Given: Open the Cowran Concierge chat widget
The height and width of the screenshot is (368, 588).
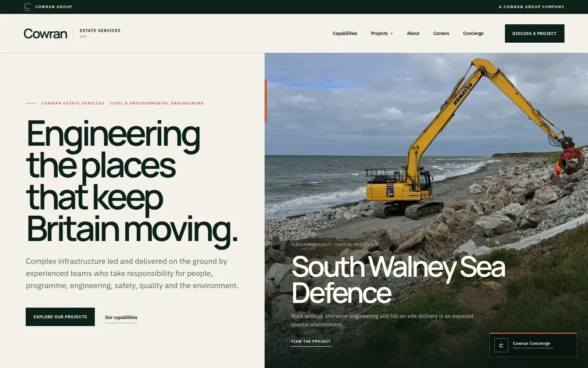Looking at the screenshot, I should 533,345.
